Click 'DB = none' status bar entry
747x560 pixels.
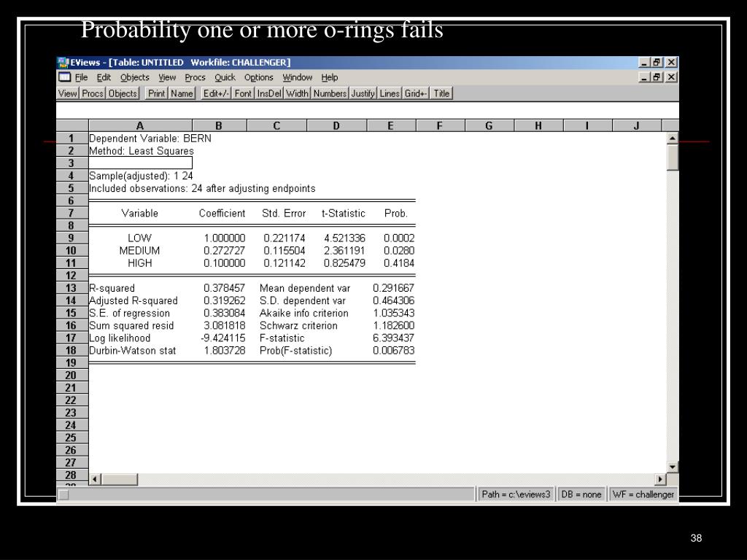[x=581, y=494]
